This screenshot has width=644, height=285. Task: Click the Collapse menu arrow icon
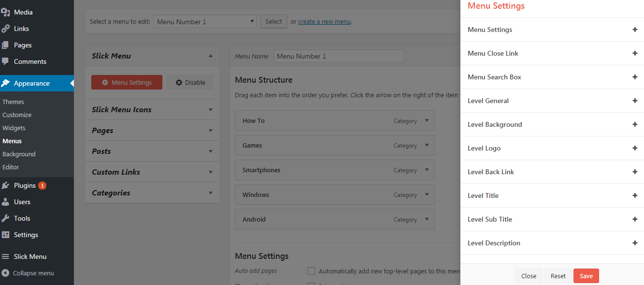pos(5,273)
